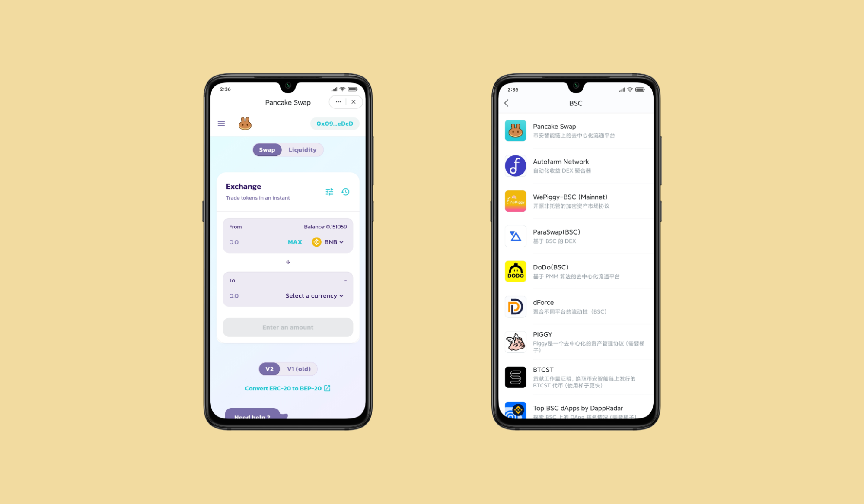
Task: Select V2 version toggle
Action: coord(269,368)
